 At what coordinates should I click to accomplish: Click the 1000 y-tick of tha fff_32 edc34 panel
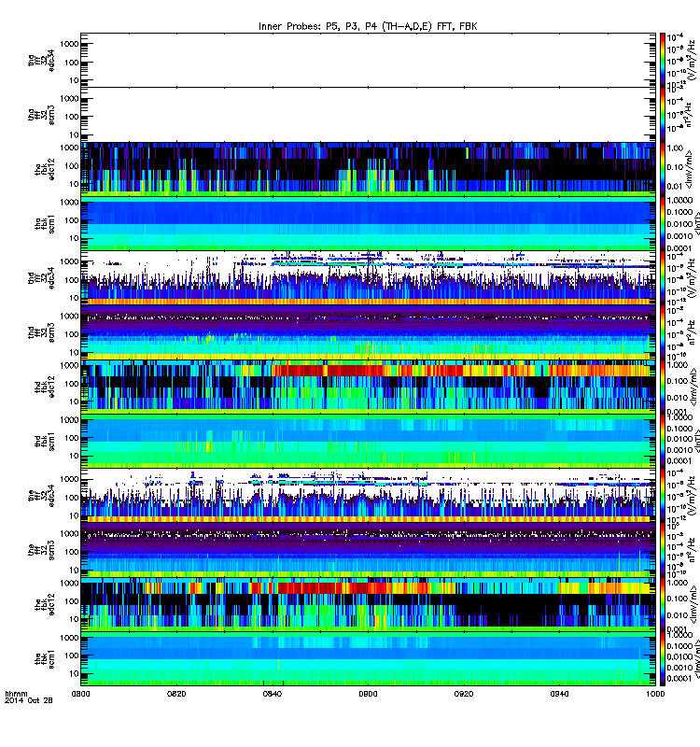click(x=69, y=44)
